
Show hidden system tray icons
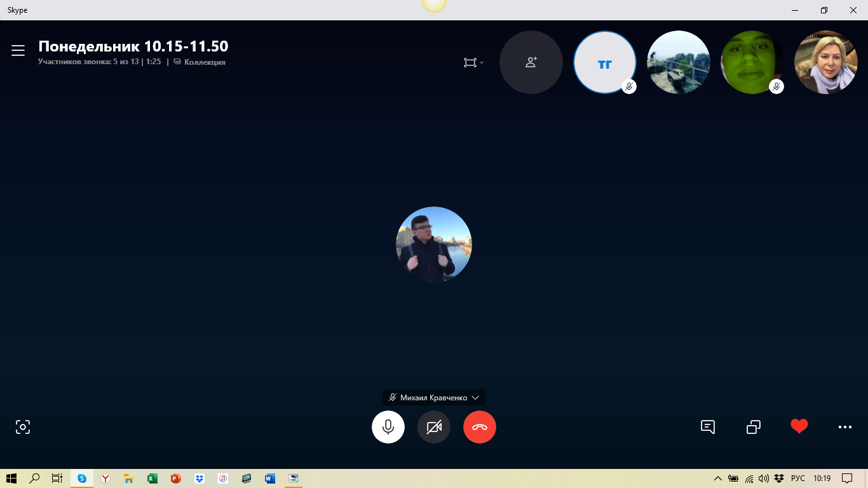click(718, 478)
